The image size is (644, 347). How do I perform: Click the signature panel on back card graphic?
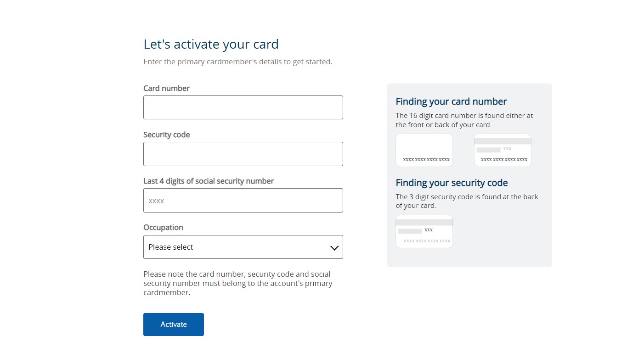[x=488, y=150]
